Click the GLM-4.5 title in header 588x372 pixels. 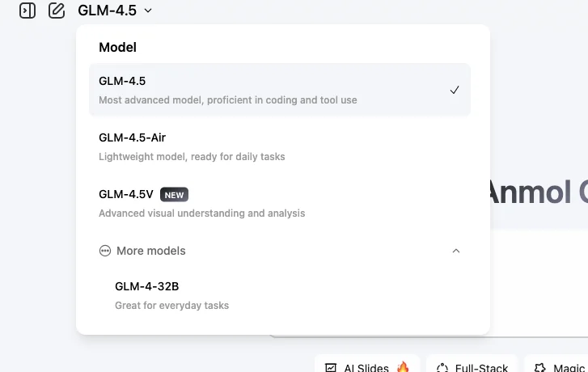(x=108, y=11)
